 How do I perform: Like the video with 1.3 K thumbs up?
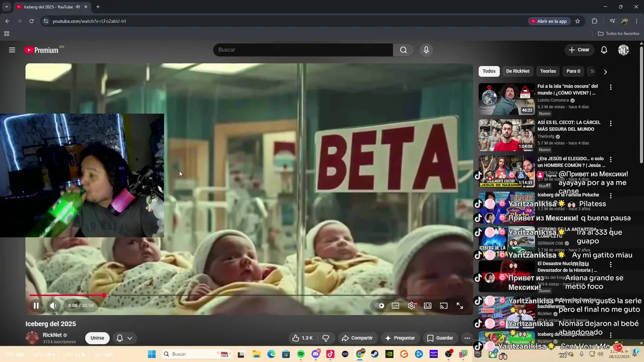coord(302,338)
